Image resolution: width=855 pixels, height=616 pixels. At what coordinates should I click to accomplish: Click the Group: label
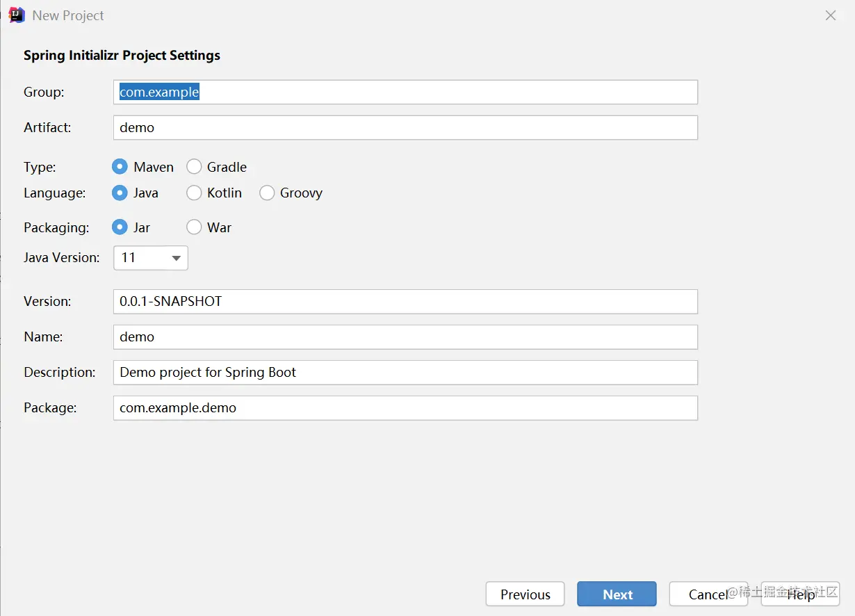tap(44, 92)
